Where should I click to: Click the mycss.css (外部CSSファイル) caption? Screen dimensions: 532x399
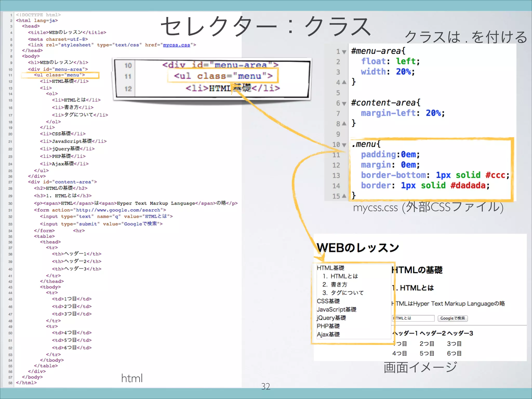[x=428, y=207]
